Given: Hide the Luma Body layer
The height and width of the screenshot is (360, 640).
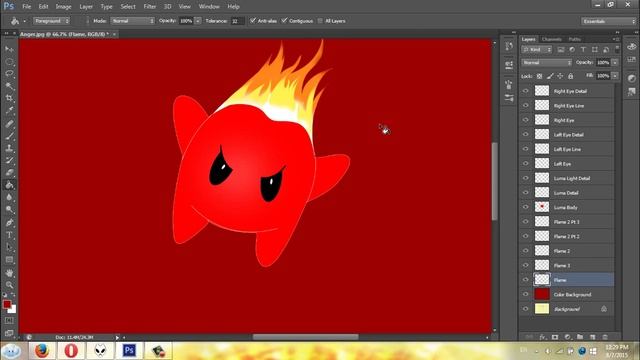Looking at the screenshot, I should [x=526, y=207].
